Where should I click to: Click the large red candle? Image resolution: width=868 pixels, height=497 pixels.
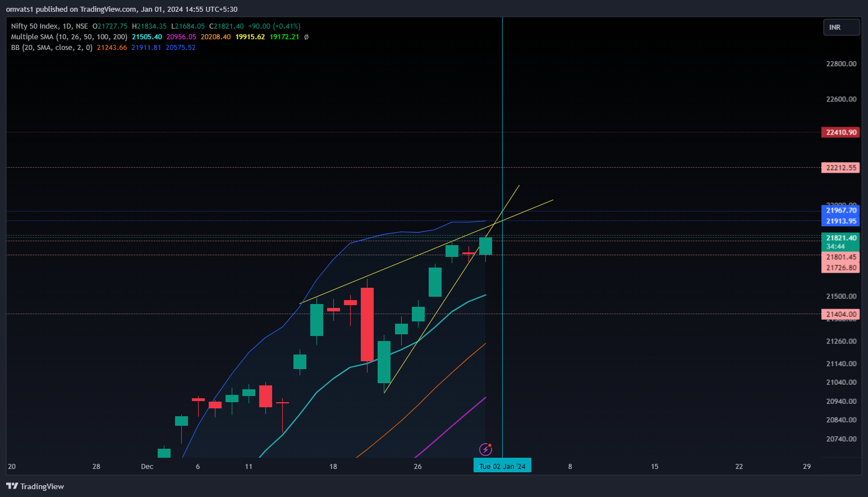pyautogui.click(x=367, y=324)
